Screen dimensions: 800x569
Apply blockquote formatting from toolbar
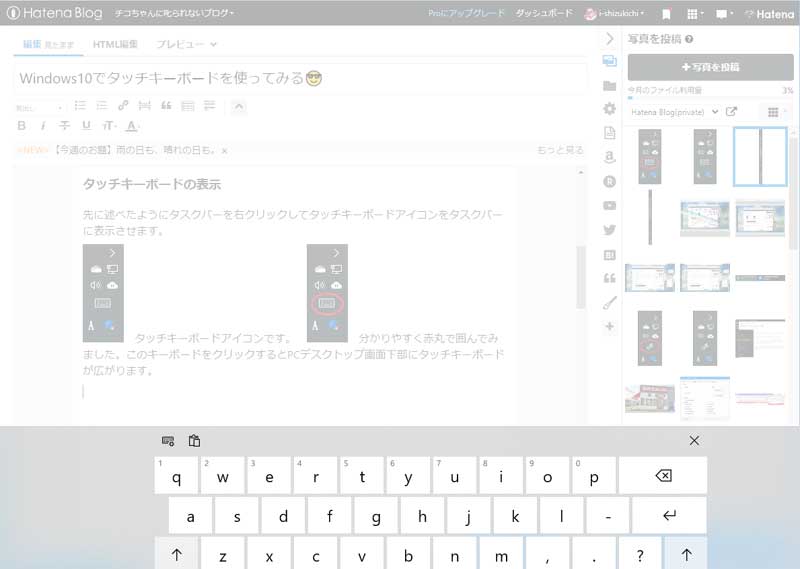tap(166, 106)
